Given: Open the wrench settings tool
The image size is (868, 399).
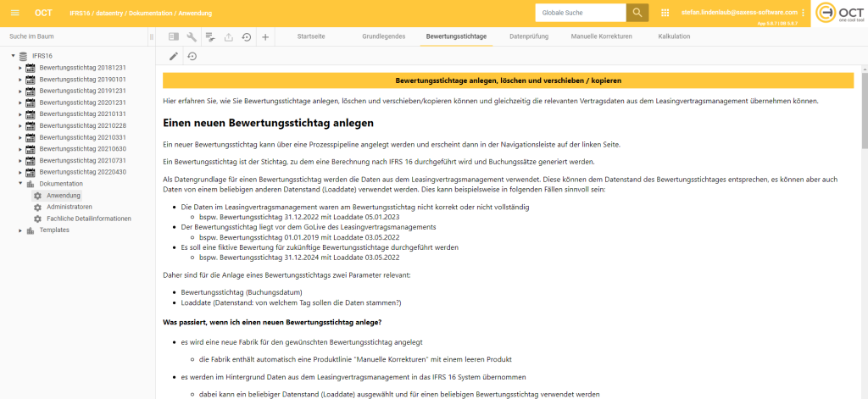Looking at the screenshot, I should [x=192, y=37].
